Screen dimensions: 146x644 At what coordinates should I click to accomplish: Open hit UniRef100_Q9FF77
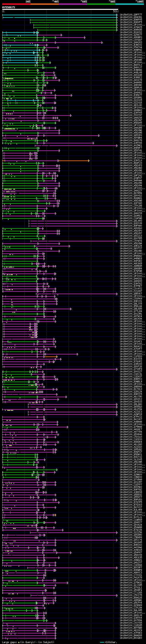[131, 15]
